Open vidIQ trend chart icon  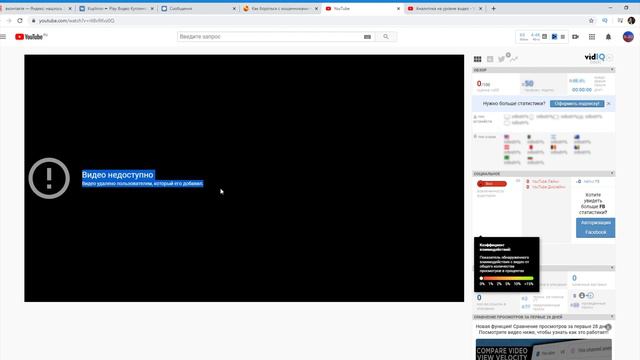click(514, 59)
